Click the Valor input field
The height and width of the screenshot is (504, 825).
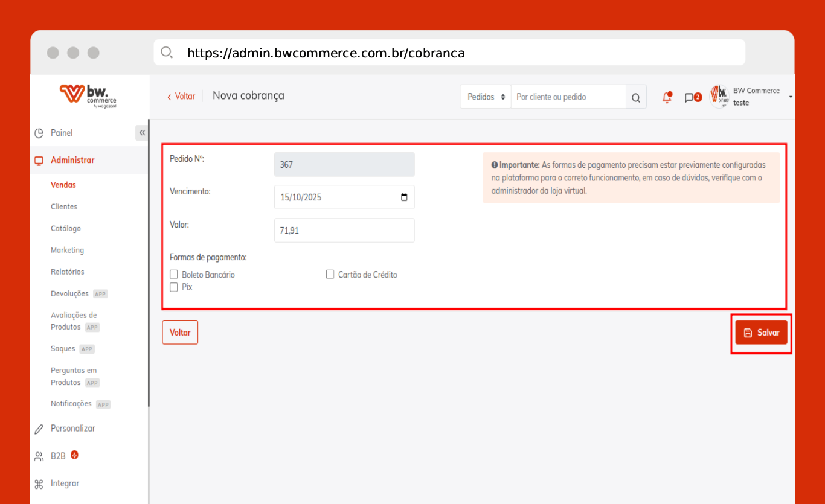pyautogui.click(x=344, y=230)
